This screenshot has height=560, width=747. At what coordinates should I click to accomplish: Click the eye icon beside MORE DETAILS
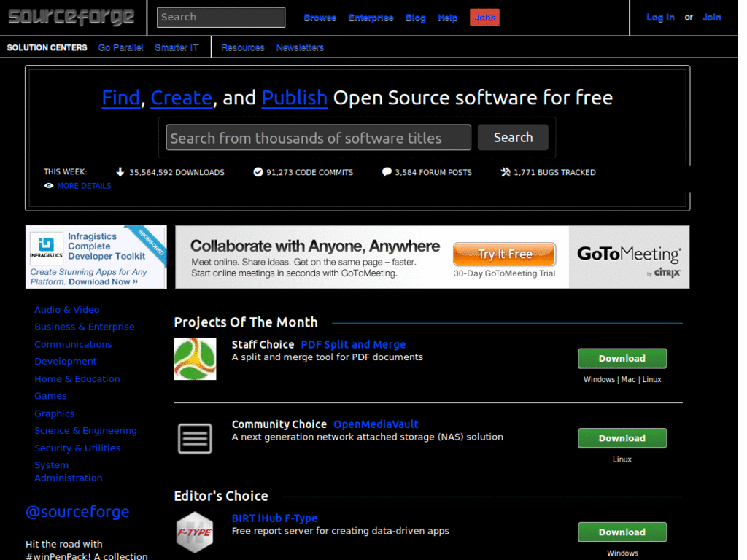coord(48,186)
